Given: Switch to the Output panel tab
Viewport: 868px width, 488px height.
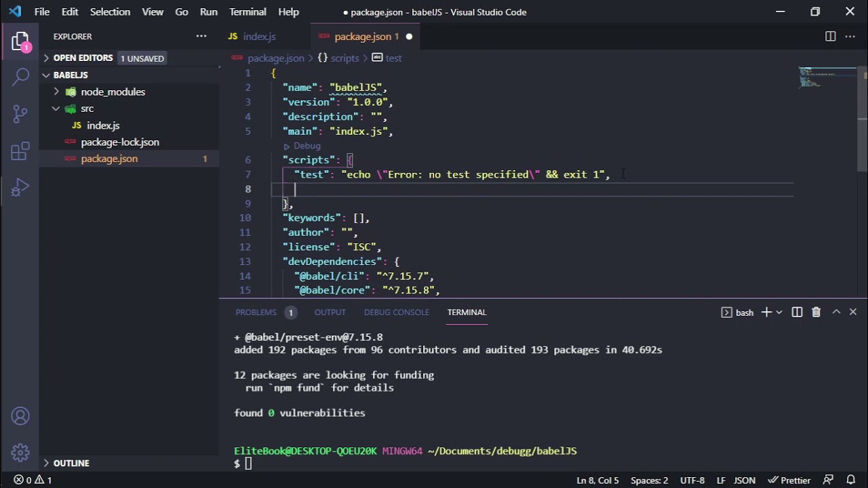Looking at the screenshot, I should pos(330,312).
